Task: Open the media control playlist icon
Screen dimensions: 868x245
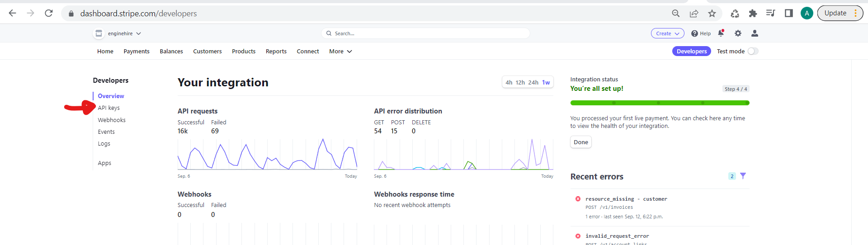Action: (x=771, y=13)
